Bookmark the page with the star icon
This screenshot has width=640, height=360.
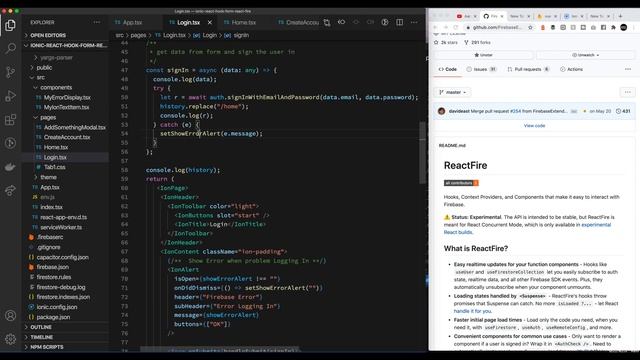[x=530, y=27]
